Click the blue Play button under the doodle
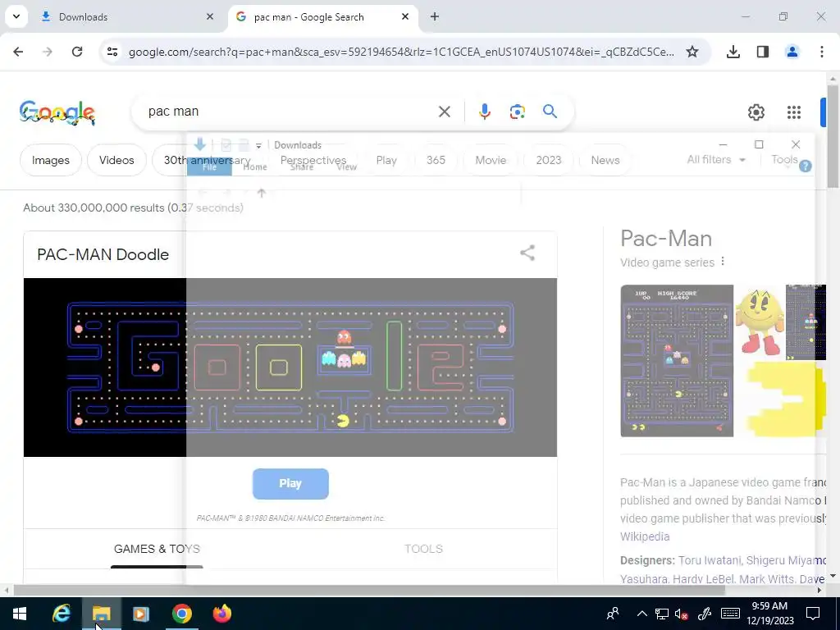Image resolution: width=840 pixels, height=630 pixels. [x=290, y=484]
